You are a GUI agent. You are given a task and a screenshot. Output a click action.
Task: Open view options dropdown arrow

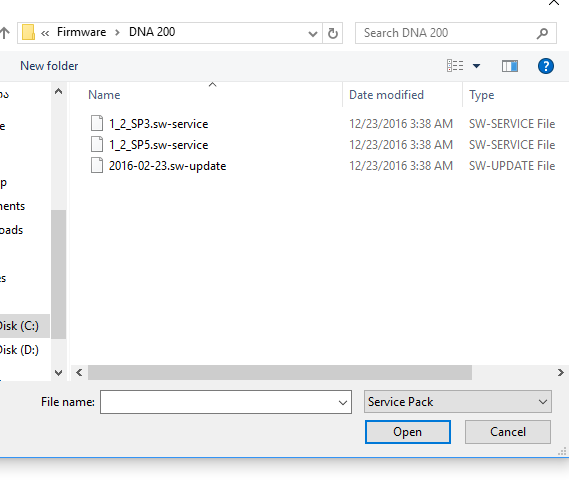pyautogui.click(x=476, y=66)
